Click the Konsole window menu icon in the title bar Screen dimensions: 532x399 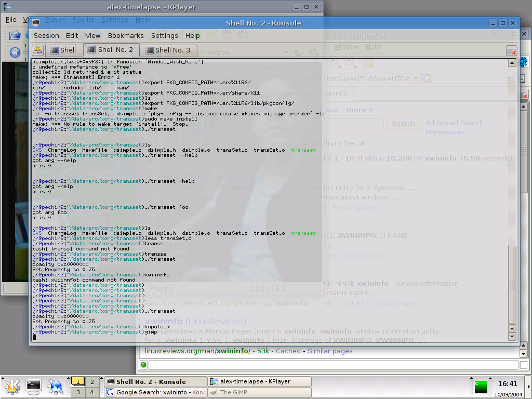click(36, 23)
